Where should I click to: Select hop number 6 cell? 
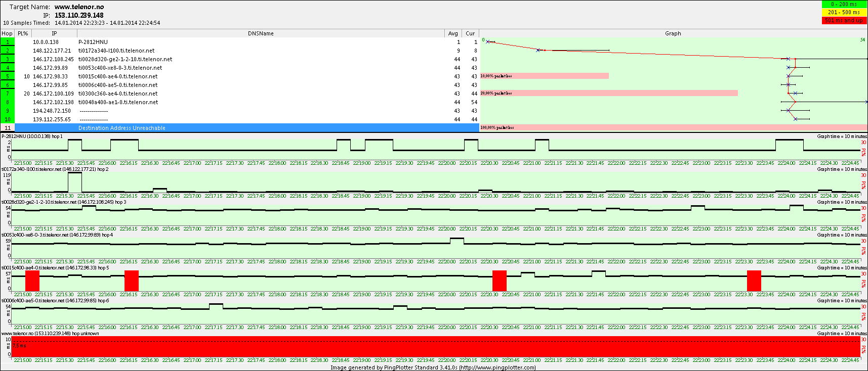click(8, 85)
